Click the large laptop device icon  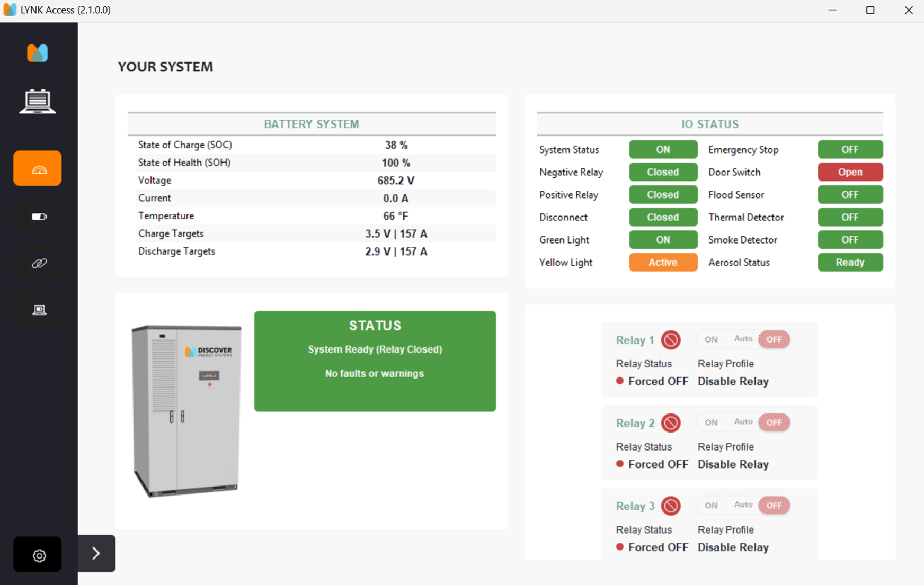(37, 101)
